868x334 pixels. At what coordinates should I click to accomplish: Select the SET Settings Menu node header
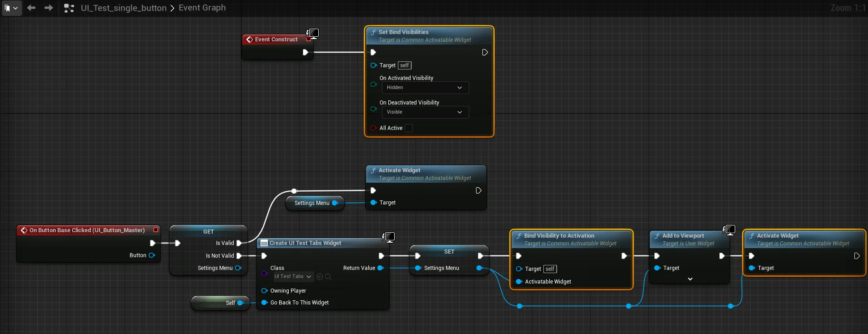pyautogui.click(x=449, y=252)
